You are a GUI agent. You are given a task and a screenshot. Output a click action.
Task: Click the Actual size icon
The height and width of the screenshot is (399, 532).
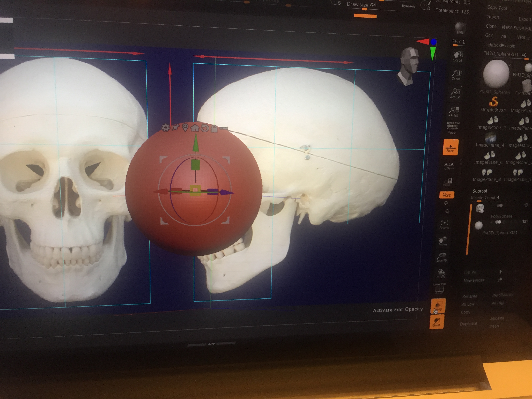(455, 93)
